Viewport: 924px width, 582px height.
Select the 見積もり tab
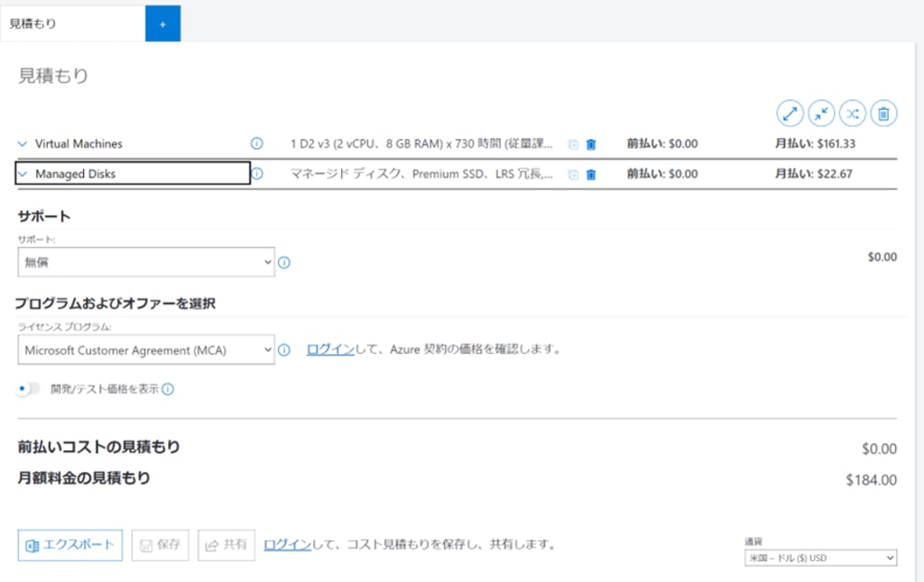tap(72, 23)
